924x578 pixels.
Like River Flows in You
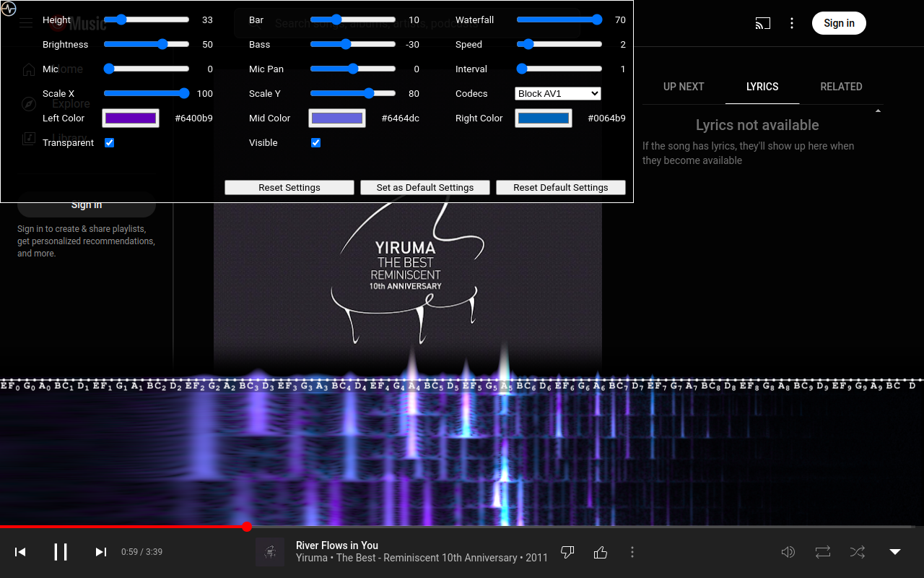point(601,552)
